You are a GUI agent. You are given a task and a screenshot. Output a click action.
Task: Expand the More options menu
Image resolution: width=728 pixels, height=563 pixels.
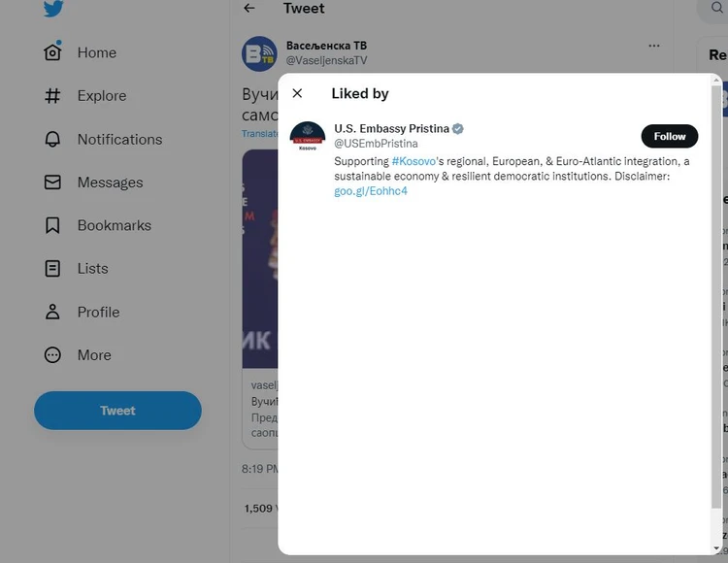point(52,354)
